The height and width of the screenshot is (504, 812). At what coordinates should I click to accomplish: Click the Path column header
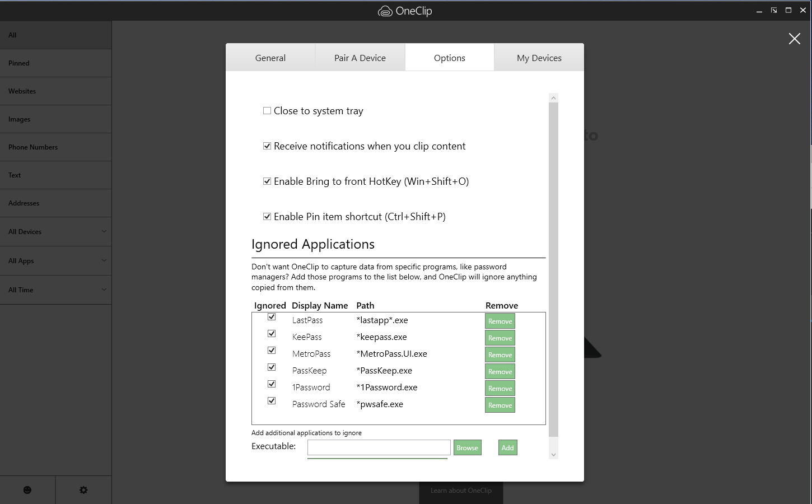pos(365,305)
